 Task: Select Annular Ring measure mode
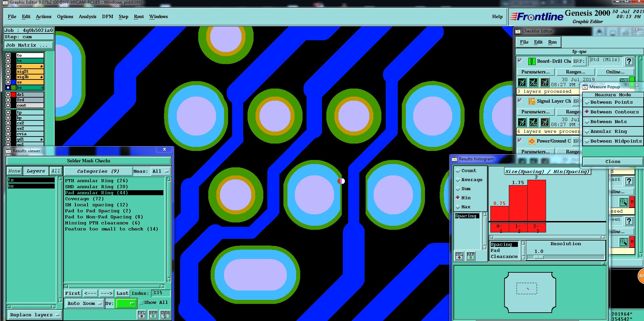coord(613,131)
